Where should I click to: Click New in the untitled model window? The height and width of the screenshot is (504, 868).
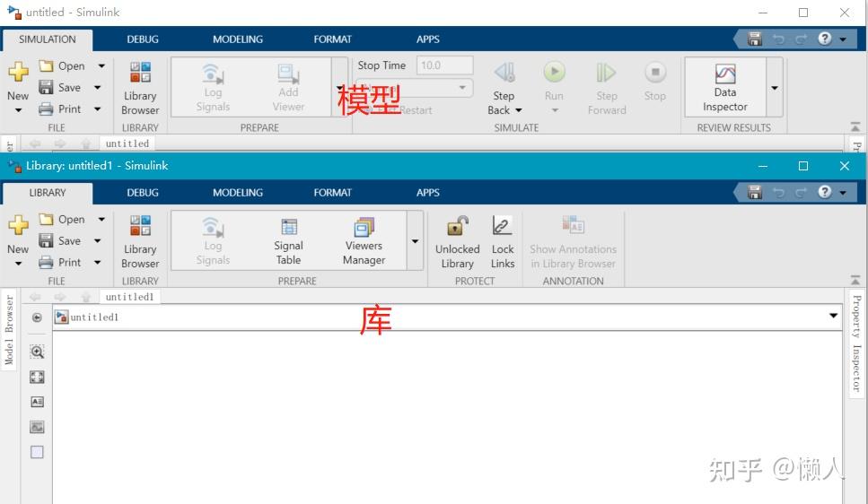point(18,80)
